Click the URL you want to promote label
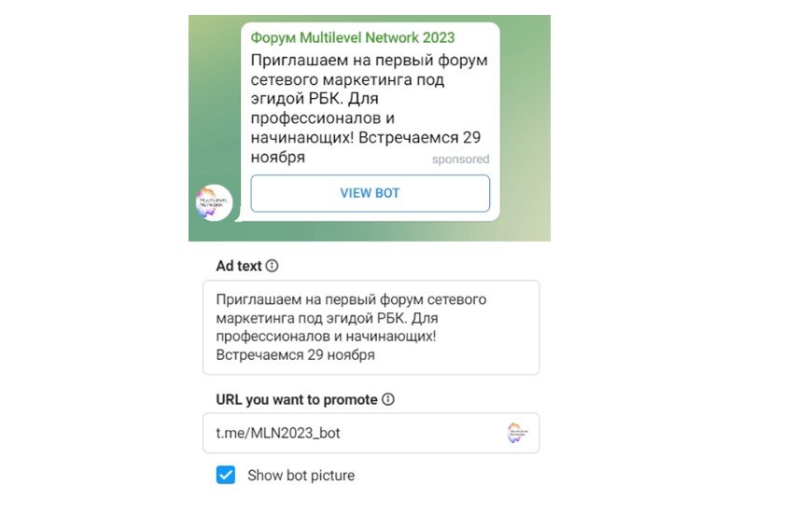Viewport: 812px width, 526px height. (297, 399)
